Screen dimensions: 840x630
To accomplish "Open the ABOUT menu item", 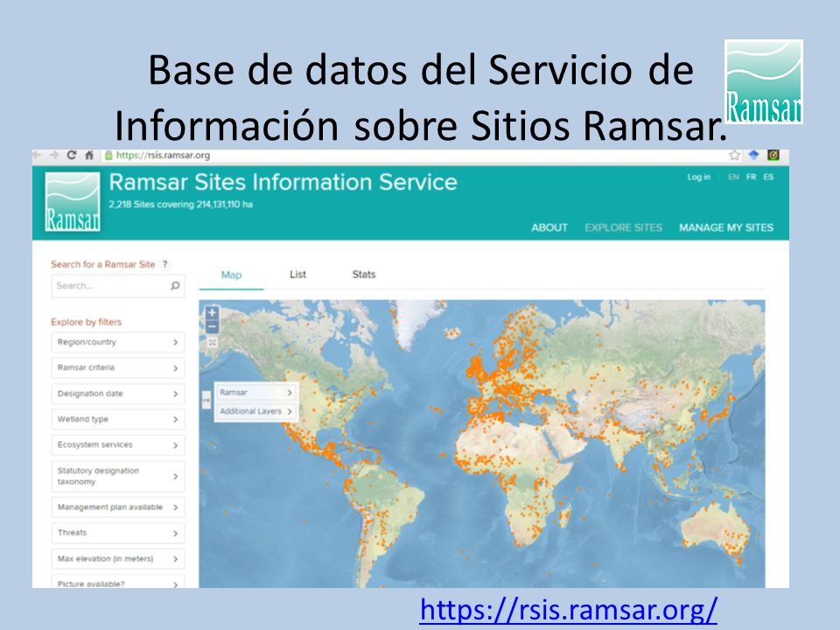I will pyautogui.click(x=549, y=227).
